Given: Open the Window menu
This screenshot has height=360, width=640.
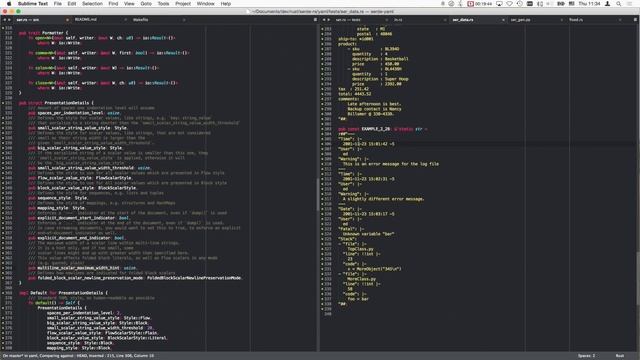Looking at the screenshot, I should (205, 4).
